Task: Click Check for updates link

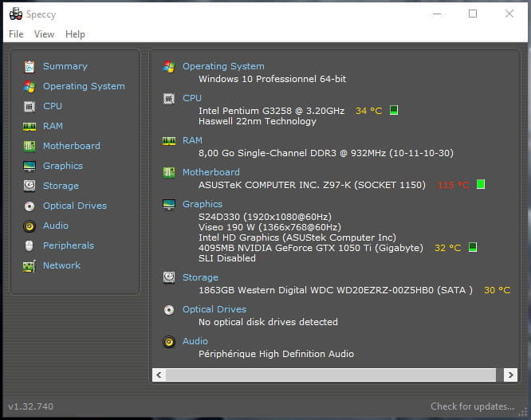Action: [x=472, y=406]
